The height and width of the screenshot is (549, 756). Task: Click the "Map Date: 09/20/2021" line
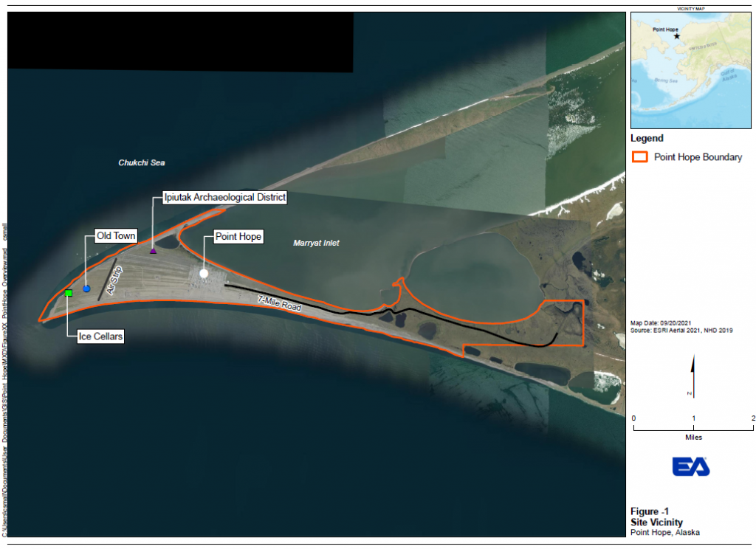click(x=661, y=323)
